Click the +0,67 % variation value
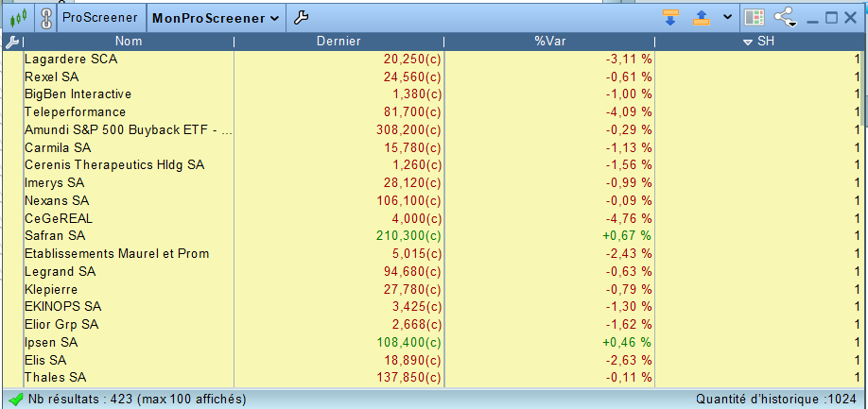The width and height of the screenshot is (868, 409). (627, 236)
